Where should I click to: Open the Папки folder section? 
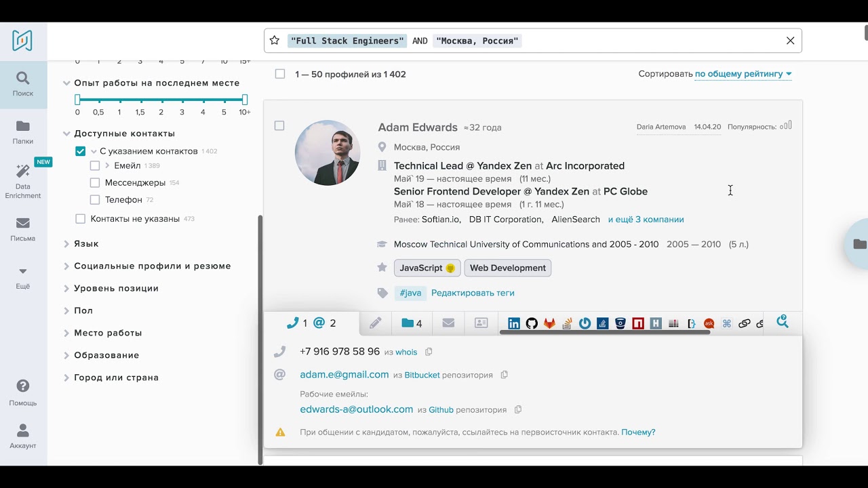[x=23, y=131]
